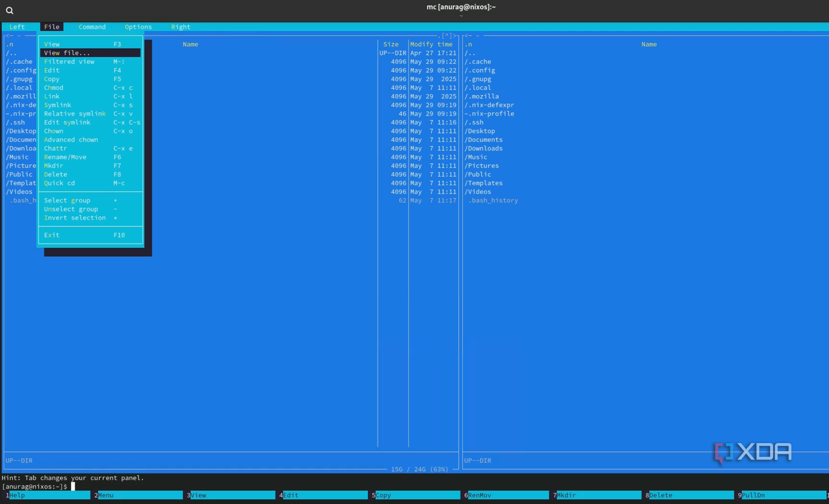Sort left panel by Modify time header
This screenshot has width=829, height=504.
click(x=431, y=44)
